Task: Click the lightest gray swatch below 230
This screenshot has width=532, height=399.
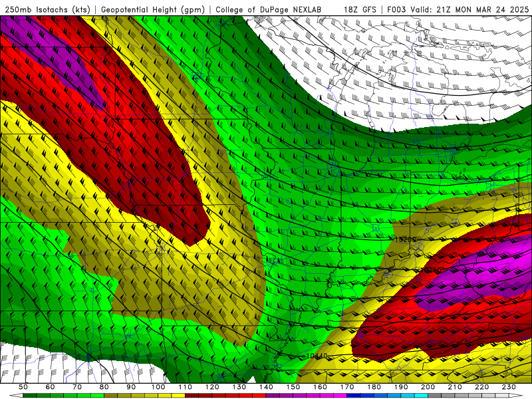Action: pyautogui.click(x=502, y=396)
